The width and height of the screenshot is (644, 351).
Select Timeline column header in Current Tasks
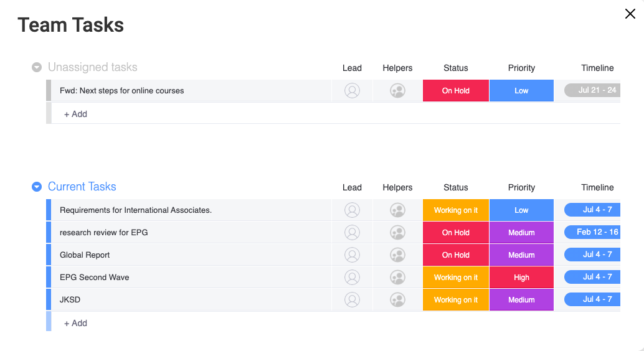click(x=597, y=187)
